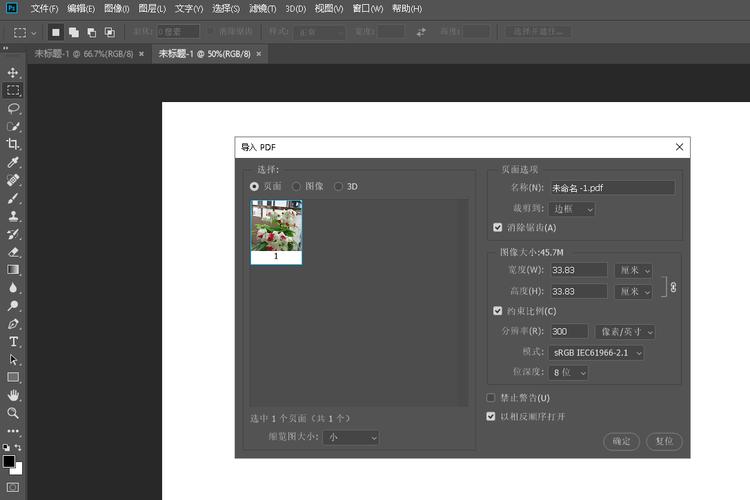Select the Healing Brush tool
The width and height of the screenshot is (750, 500).
point(13,180)
